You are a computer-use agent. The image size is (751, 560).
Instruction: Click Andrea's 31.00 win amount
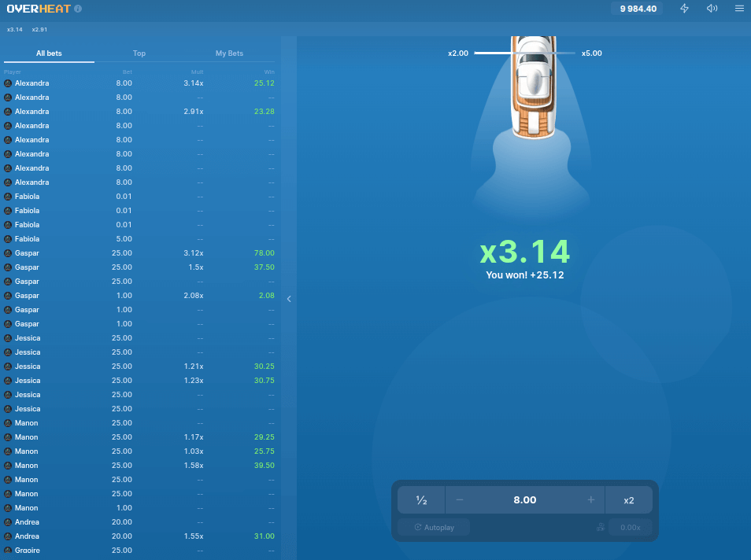[x=265, y=536]
